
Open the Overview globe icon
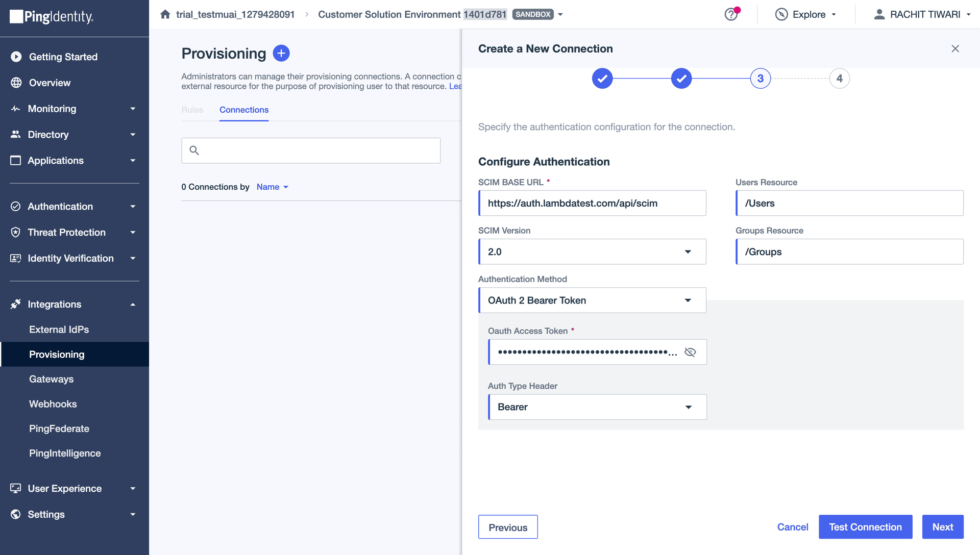point(15,83)
